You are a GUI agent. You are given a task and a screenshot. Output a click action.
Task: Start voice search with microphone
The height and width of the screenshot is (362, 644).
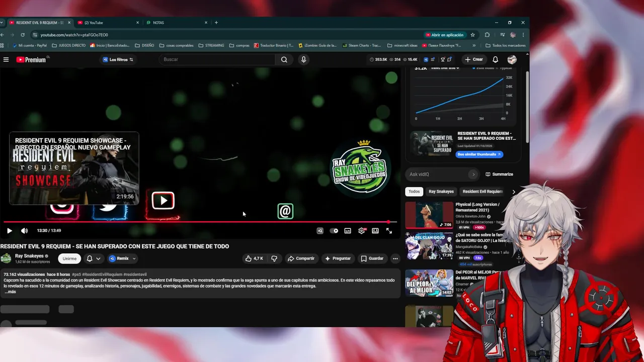click(x=303, y=59)
